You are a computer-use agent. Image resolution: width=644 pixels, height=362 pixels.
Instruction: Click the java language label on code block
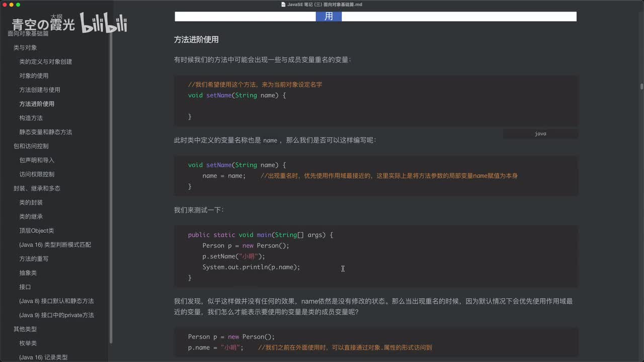540,134
